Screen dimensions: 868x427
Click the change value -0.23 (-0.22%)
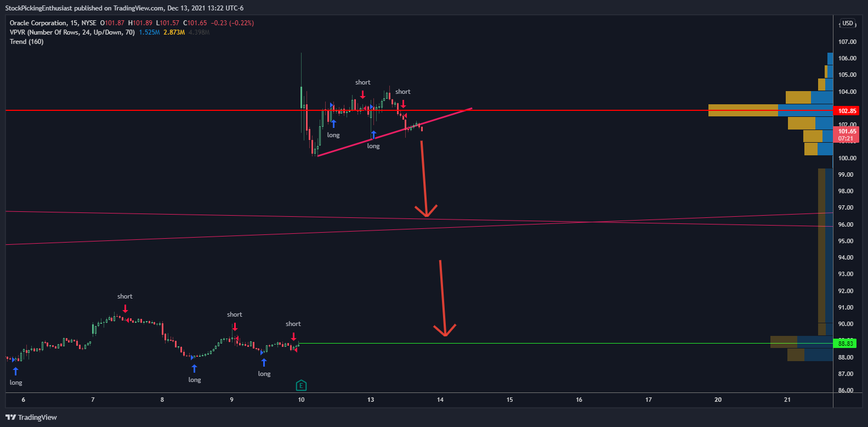click(232, 23)
